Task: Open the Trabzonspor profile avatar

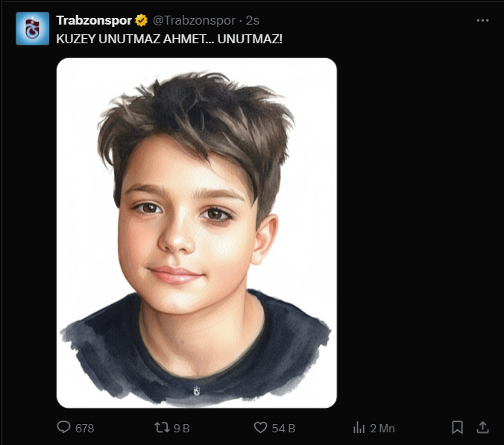Action: (x=32, y=28)
